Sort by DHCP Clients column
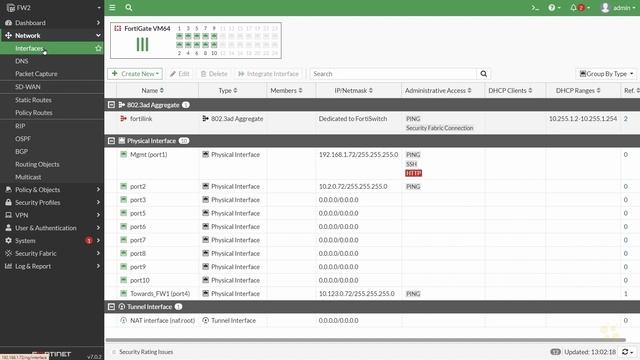 (510, 91)
